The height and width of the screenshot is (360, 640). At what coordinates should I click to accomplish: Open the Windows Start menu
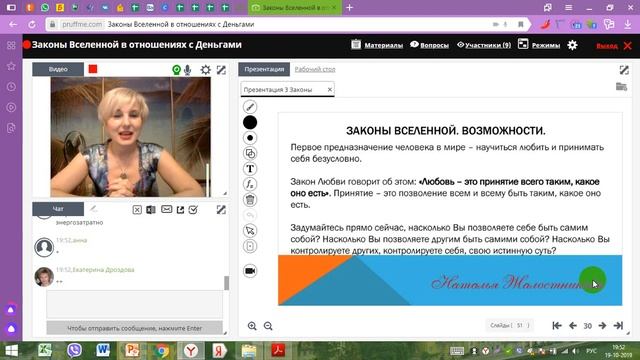11,350
